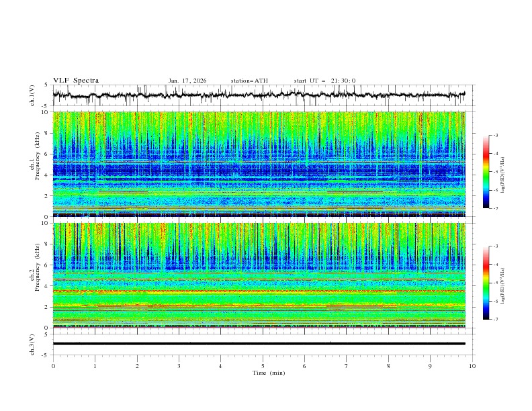Image resolution: width=532 pixels, height=411 pixels.
Task: Click the "-3" value on ch.1 colorbar
Action: (496, 135)
